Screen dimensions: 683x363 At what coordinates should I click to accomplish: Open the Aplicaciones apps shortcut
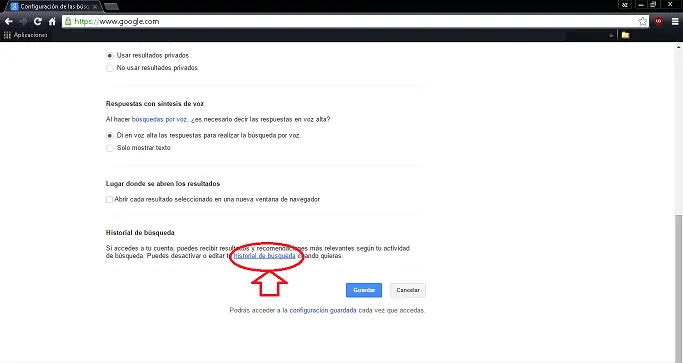click(25, 35)
